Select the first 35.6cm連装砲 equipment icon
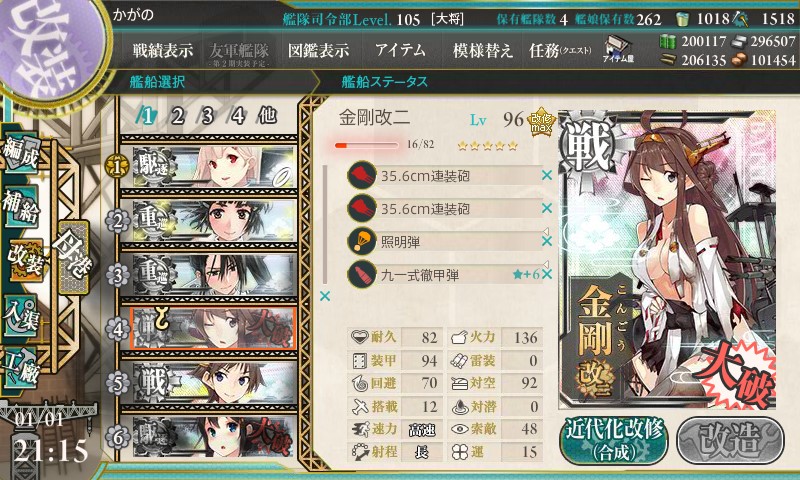The height and width of the screenshot is (480, 800). (x=362, y=175)
